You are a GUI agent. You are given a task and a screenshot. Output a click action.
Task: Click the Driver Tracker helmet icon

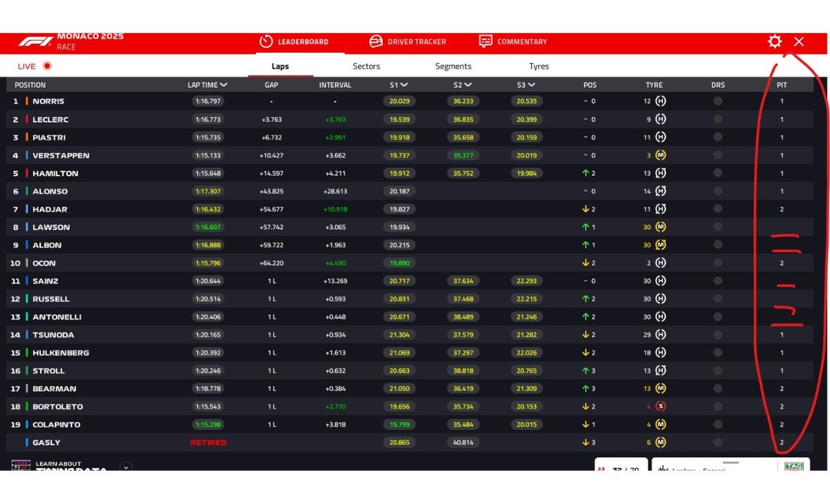pos(376,41)
